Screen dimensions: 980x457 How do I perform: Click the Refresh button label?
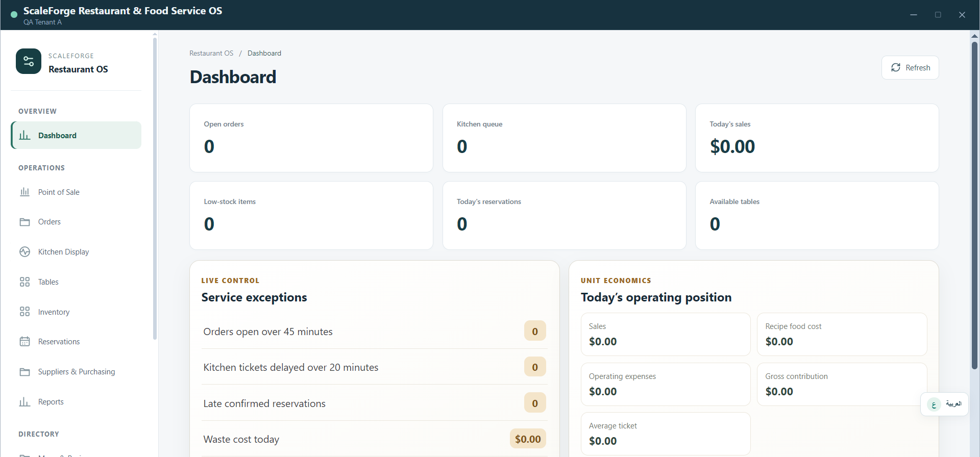point(918,67)
